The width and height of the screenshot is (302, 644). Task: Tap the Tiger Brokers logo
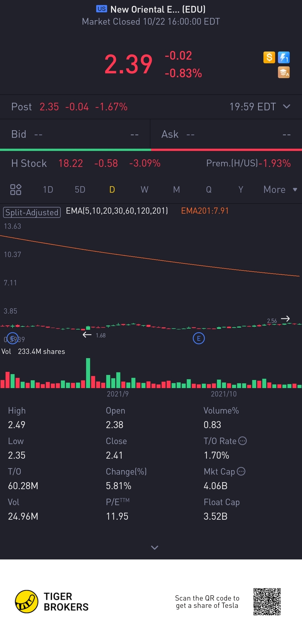pyautogui.click(x=52, y=601)
